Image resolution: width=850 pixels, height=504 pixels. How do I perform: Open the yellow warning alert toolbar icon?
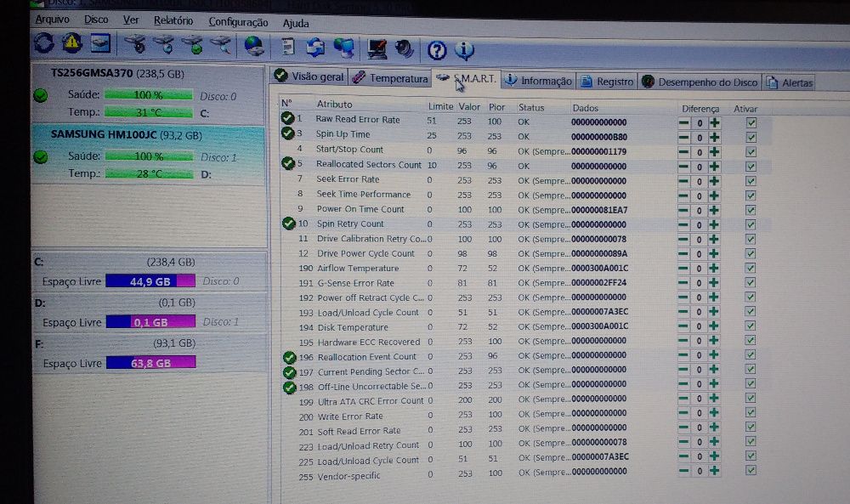pyautogui.click(x=71, y=42)
